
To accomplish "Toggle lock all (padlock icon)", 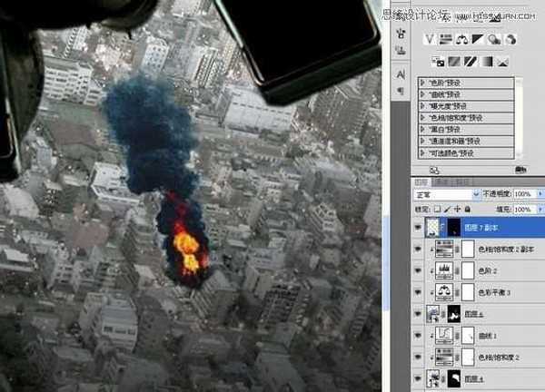I will coord(468,209).
